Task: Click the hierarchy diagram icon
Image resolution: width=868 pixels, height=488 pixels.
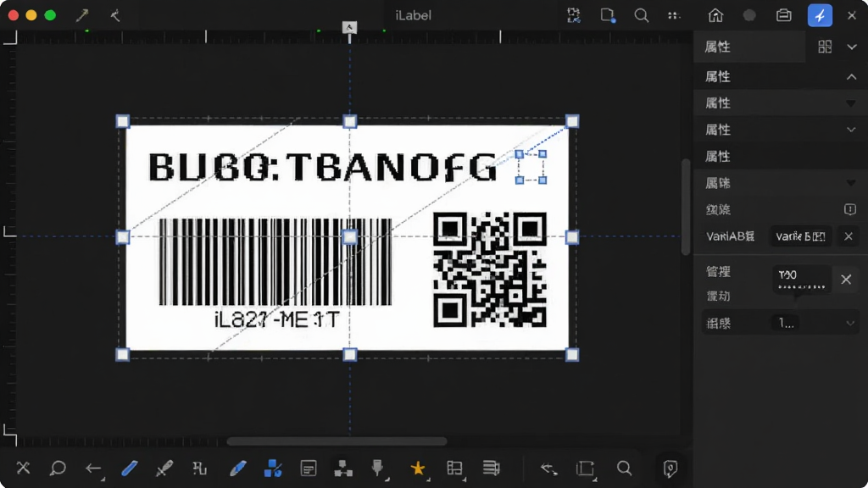Action: [343, 468]
